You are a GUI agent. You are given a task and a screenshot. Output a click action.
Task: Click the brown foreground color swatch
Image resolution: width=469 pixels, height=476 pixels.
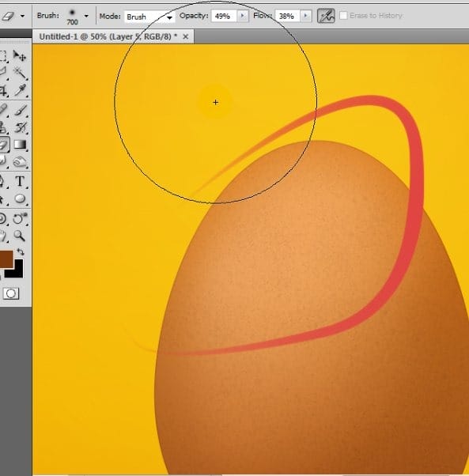(6, 259)
